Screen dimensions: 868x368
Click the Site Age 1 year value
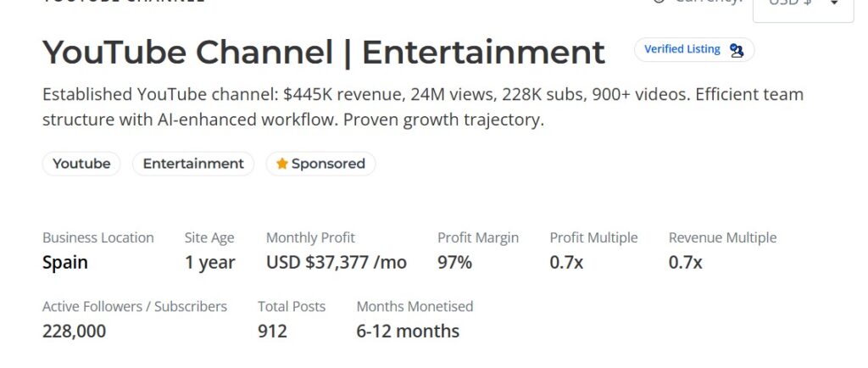pyautogui.click(x=209, y=263)
